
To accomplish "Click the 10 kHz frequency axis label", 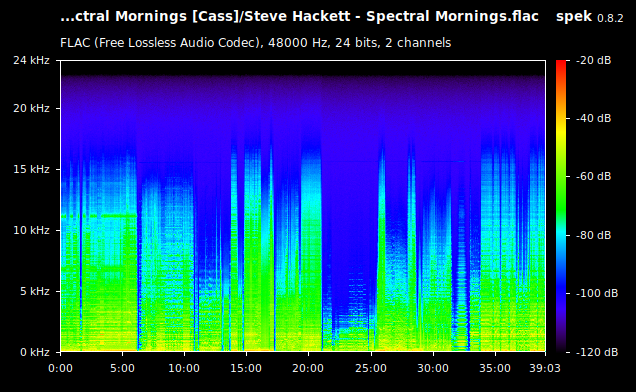I will coord(31,230).
